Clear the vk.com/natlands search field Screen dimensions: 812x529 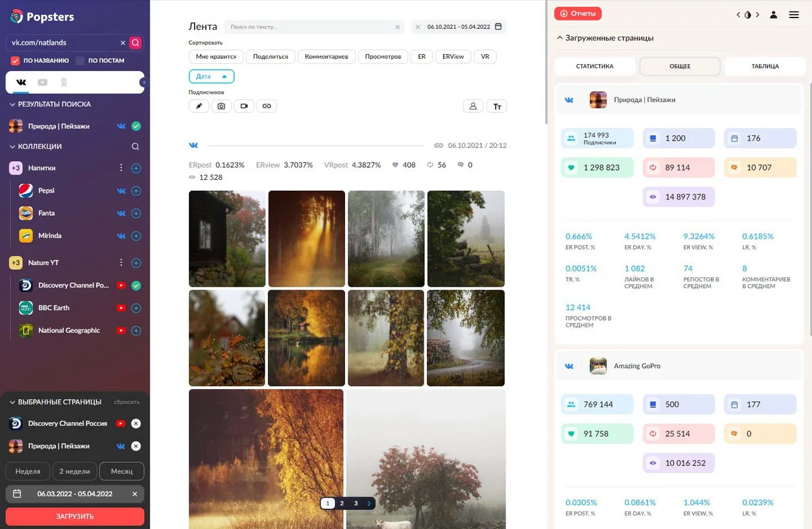[123, 43]
